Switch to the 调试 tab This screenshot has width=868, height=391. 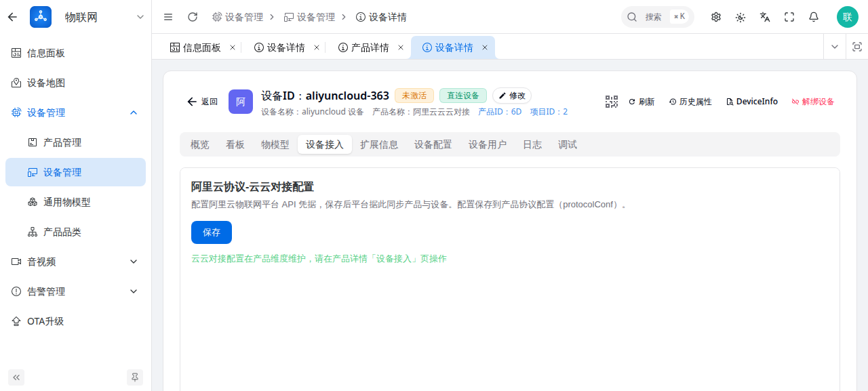coord(568,144)
